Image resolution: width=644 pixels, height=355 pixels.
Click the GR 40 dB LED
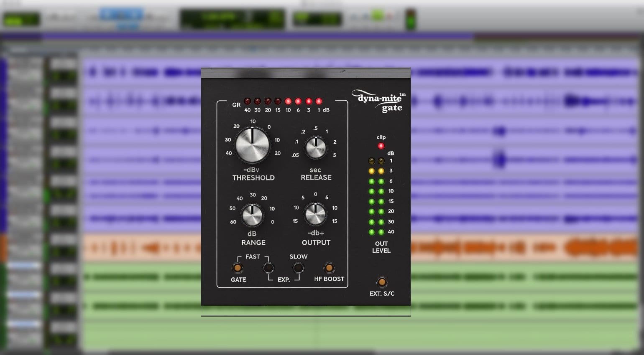click(x=247, y=101)
